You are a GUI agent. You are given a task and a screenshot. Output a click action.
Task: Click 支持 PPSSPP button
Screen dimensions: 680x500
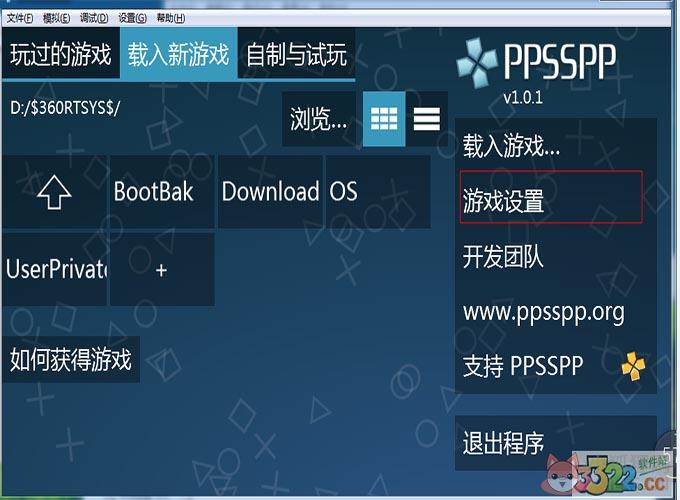556,366
